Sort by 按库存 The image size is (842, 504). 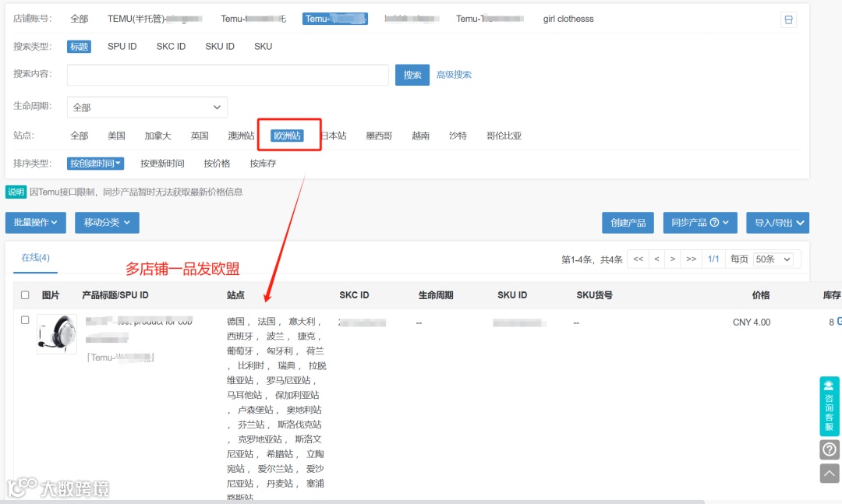(263, 163)
